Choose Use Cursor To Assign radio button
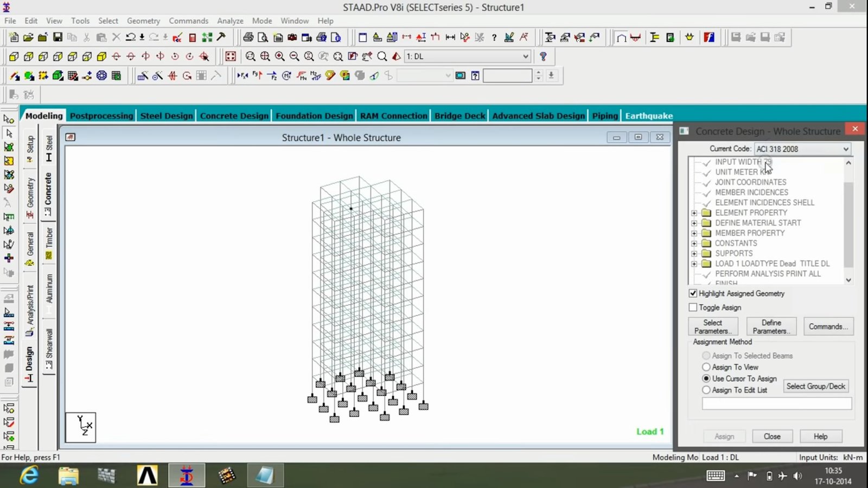Screen dimensions: 868x488 (x=706, y=378)
